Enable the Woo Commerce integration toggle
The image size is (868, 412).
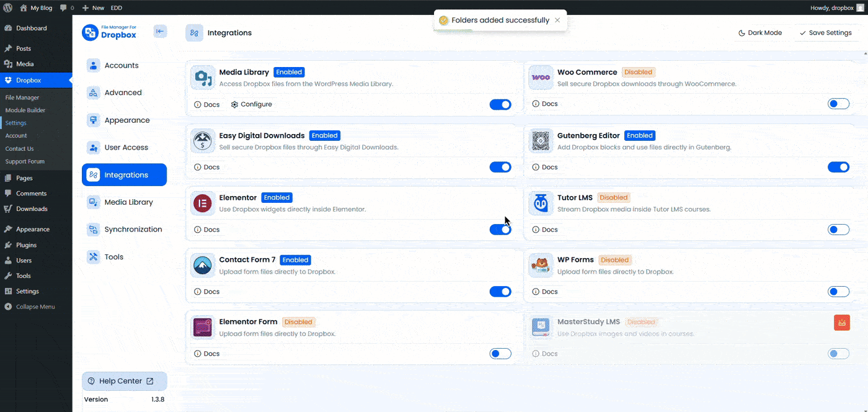click(838, 104)
